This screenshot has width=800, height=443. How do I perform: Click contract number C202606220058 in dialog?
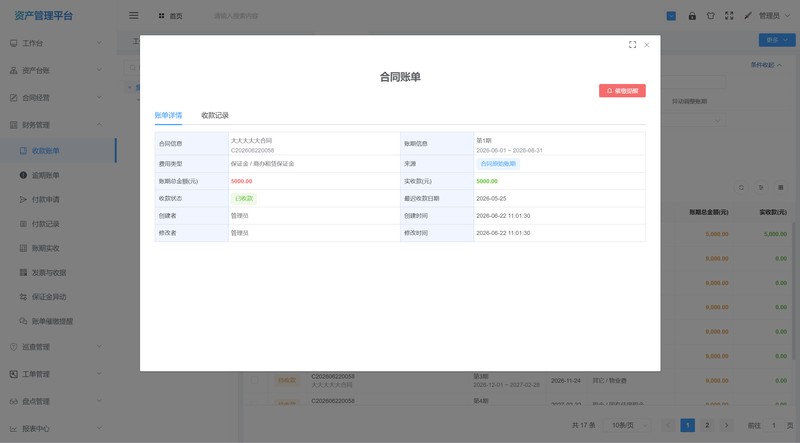tap(253, 151)
